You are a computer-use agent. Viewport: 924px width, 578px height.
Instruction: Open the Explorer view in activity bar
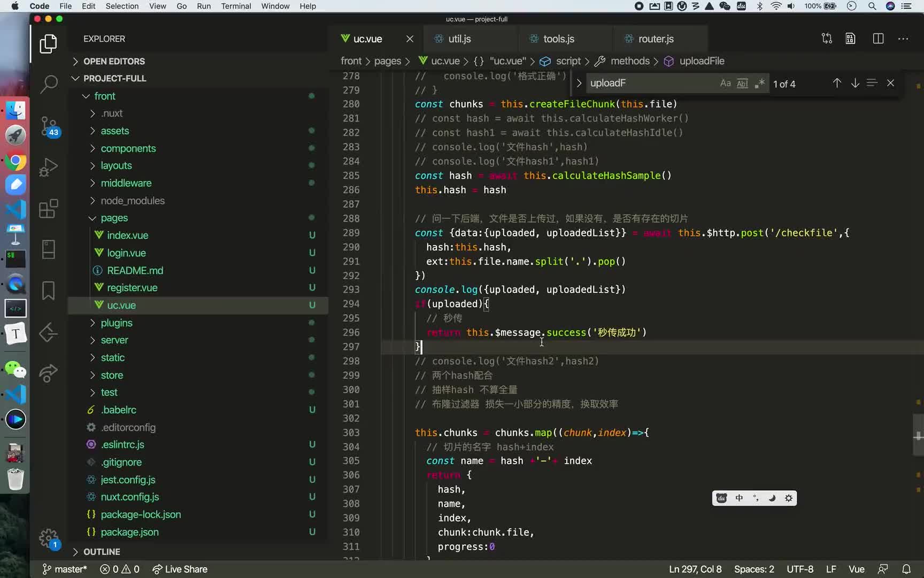coord(48,43)
